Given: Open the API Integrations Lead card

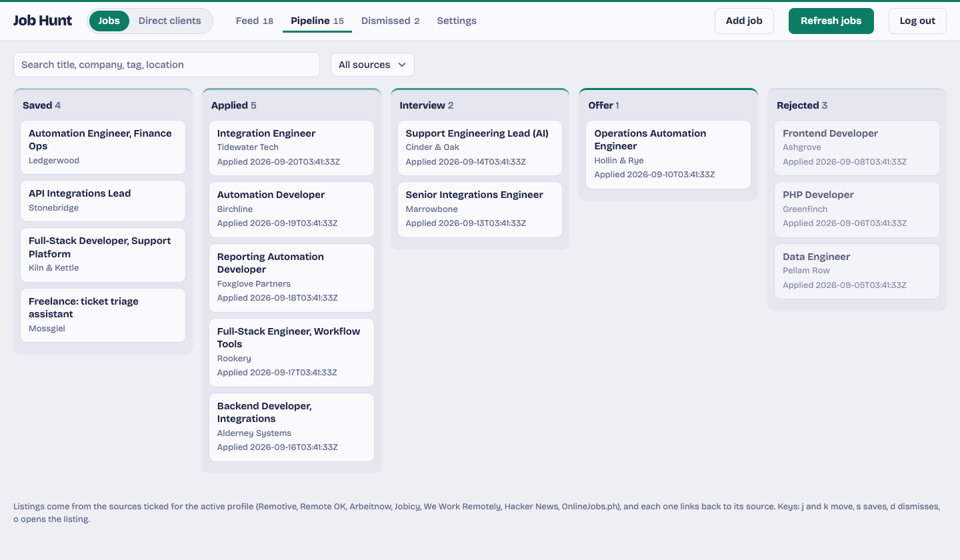Looking at the screenshot, I should [103, 201].
